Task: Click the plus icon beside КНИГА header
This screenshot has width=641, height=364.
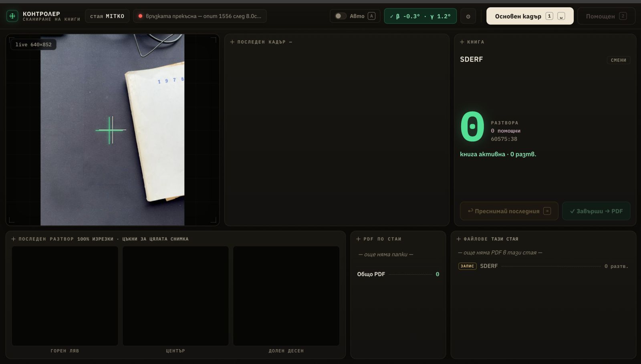Action: tap(462, 42)
